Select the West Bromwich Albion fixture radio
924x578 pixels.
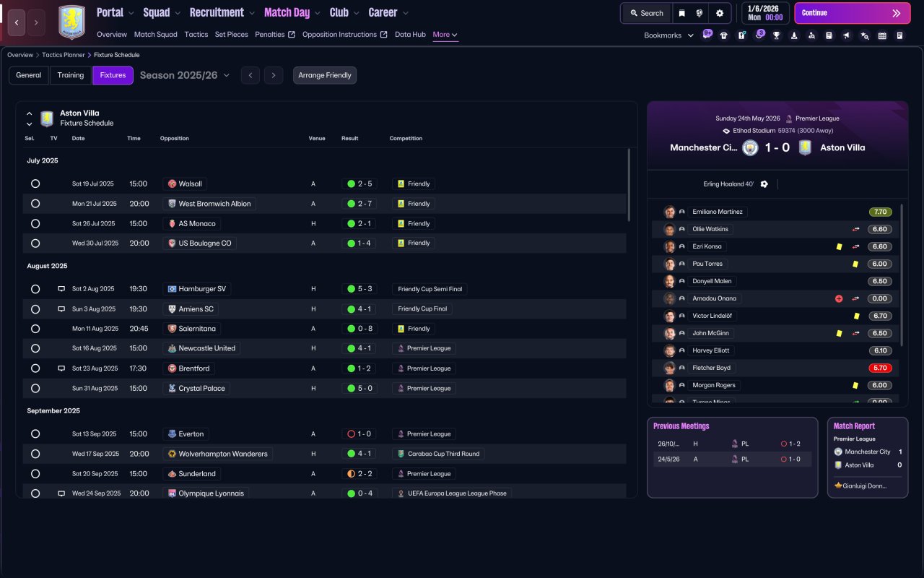point(35,204)
